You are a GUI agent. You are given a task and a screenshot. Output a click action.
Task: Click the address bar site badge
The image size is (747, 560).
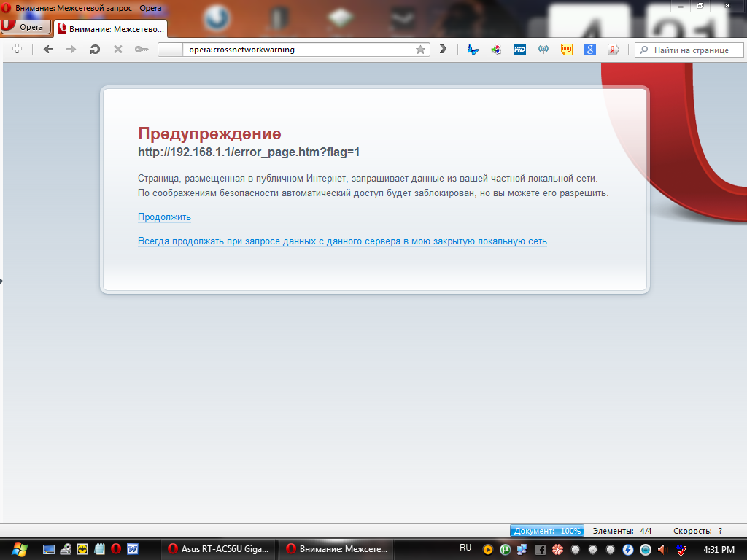coord(171,50)
